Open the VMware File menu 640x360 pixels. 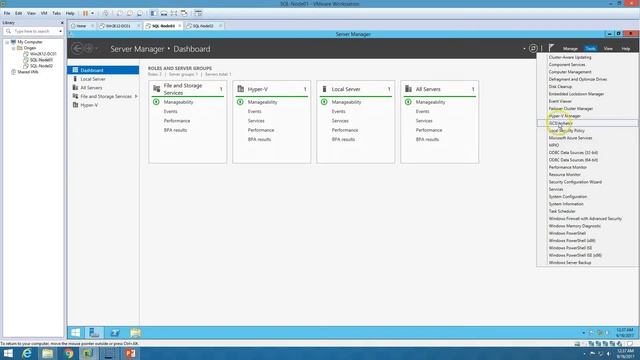(x=7, y=13)
